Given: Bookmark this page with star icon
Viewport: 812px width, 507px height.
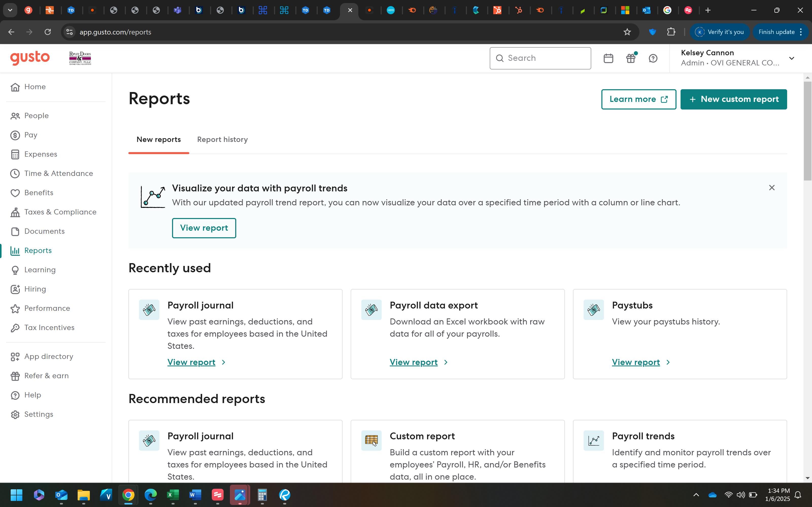Looking at the screenshot, I should (x=627, y=32).
